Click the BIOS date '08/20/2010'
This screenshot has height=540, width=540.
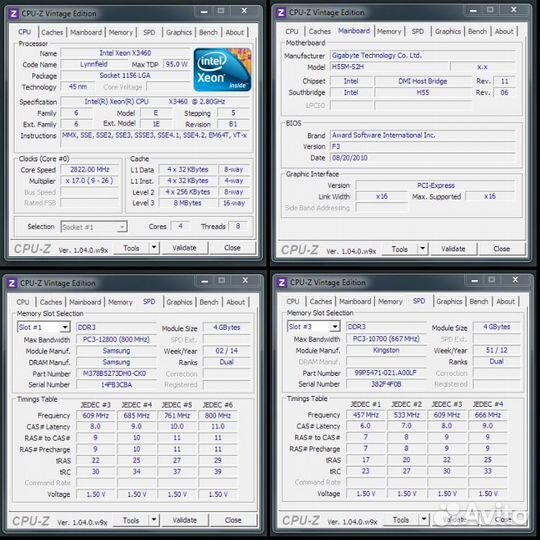tap(423, 158)
